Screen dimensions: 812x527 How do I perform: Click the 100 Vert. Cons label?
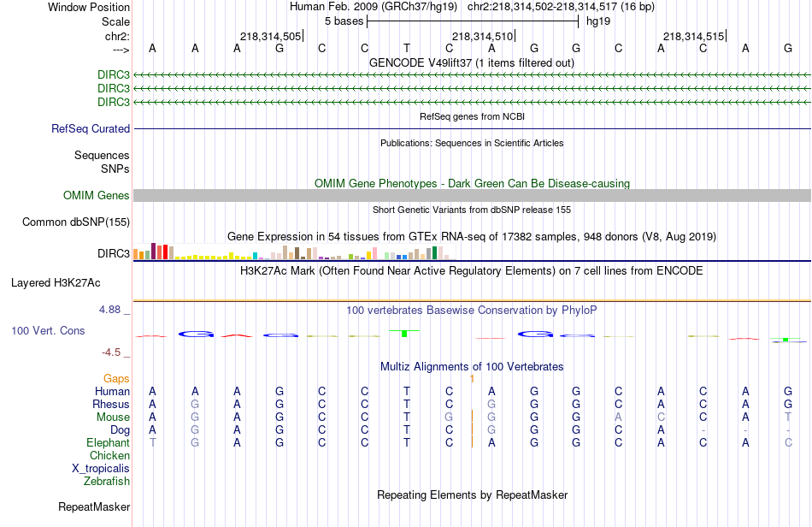click(x=48, y=330)
